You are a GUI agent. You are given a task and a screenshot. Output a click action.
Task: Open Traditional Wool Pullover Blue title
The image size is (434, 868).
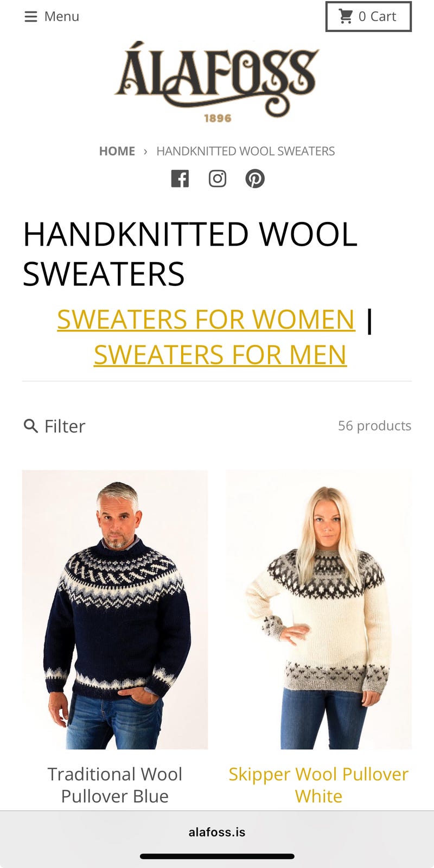point(115,785)
